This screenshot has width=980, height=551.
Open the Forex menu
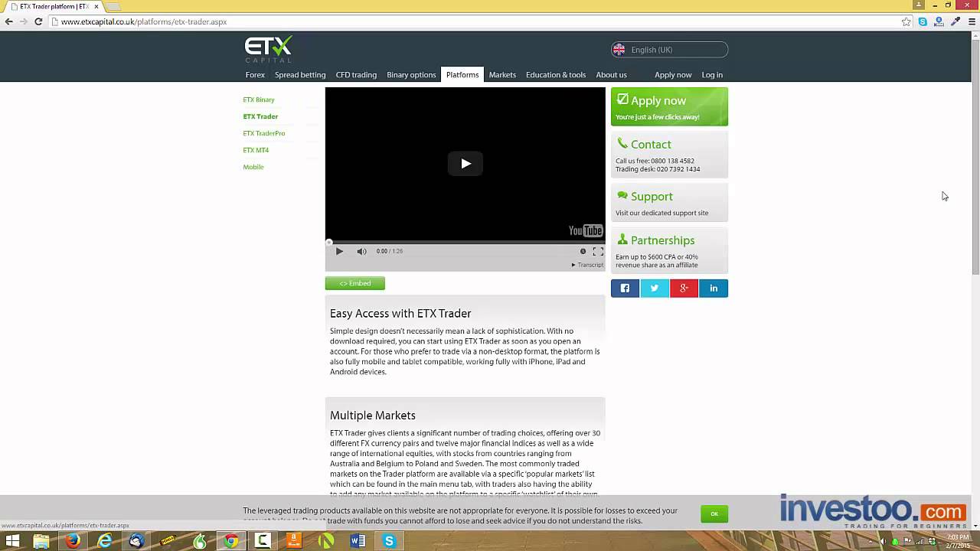[255, 75]
